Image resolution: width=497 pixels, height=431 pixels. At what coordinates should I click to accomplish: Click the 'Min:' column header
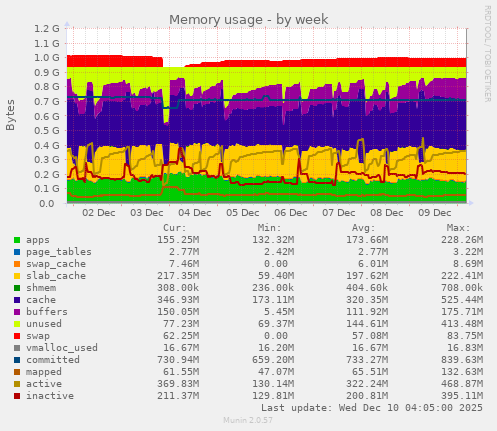click(269, 228)
